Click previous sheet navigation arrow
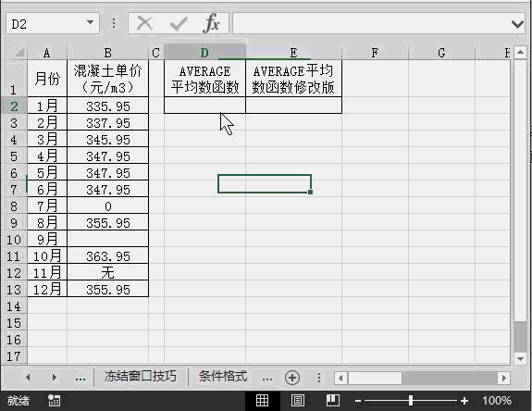The height and width of the screenshot is (411, 532). [x=28, y=377]
